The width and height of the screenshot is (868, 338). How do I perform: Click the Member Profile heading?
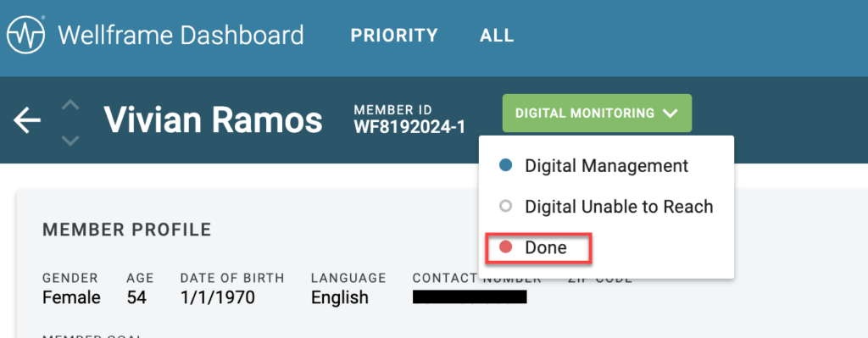[127, 230]
